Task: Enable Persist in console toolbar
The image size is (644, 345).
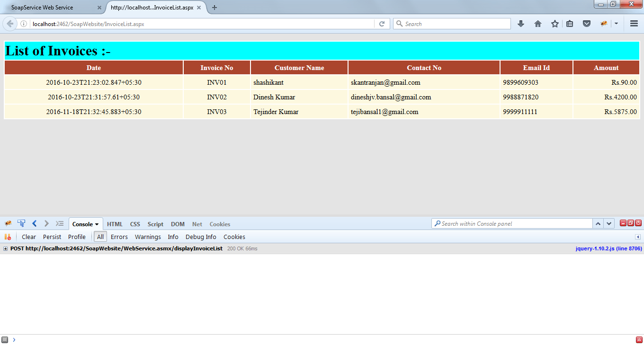Action: click(x=52, y=237)
